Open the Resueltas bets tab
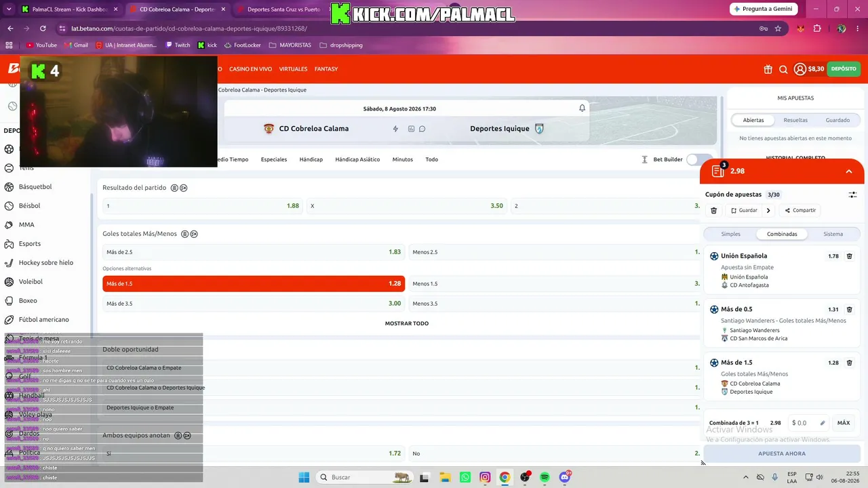The height and width of the screenshot is (488, 868). point(795,120)
